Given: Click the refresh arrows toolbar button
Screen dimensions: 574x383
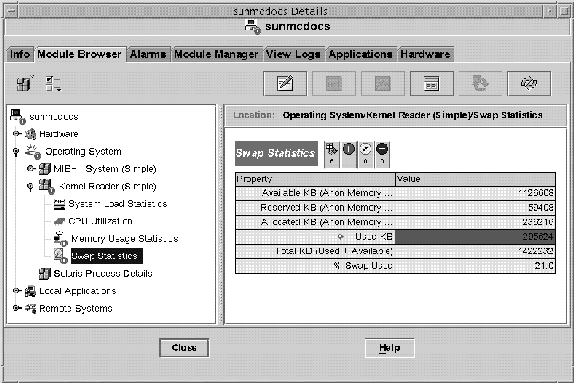Looking at the screenshot, I should point(529,83).
